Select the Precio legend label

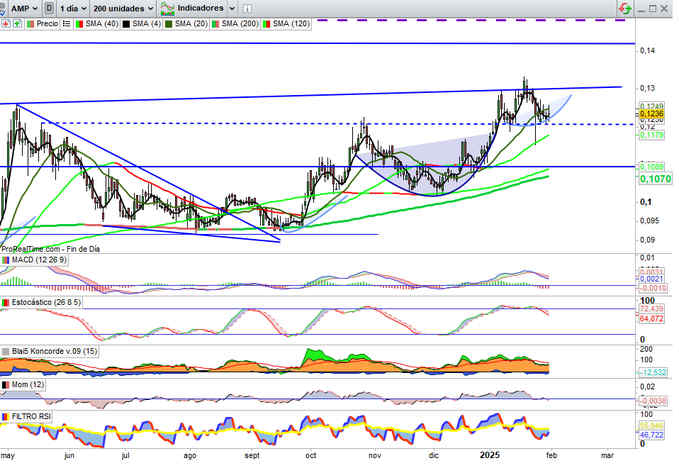tap(47, 22)
